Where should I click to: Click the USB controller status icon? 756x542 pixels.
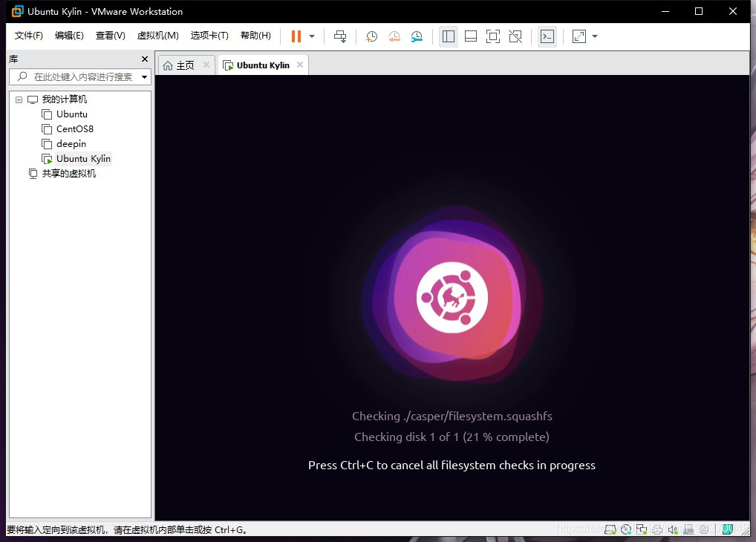coord(688,529)
